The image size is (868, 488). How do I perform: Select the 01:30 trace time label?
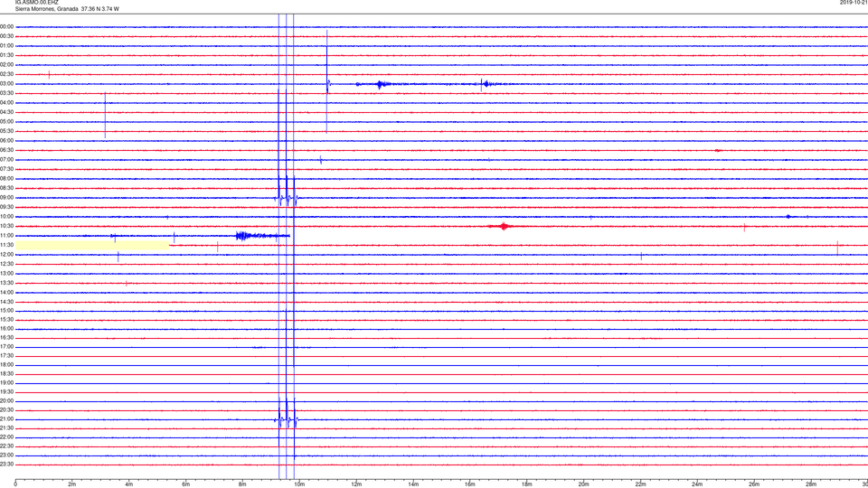click(x=6, y=55)
